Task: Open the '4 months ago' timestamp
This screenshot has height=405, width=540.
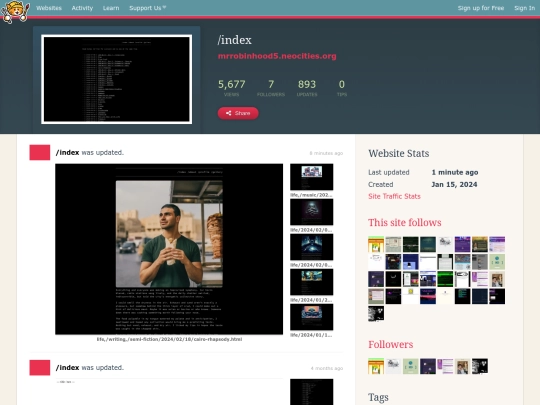Action: 326,368
